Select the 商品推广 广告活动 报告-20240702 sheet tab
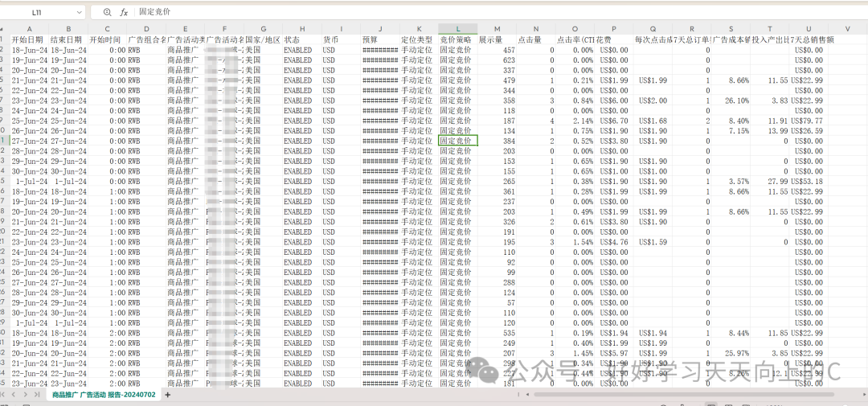This screenshot has width=868, height=406. click(x=104, y=395)
